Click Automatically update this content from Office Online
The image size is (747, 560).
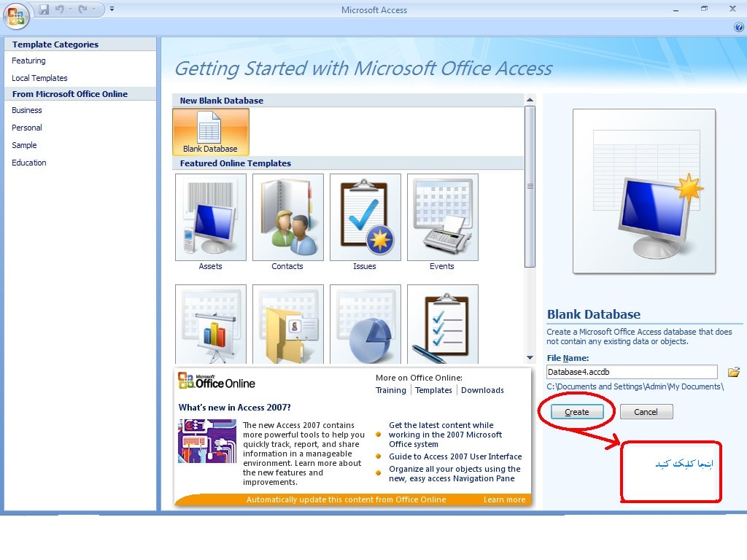click(x=346, y=499)
